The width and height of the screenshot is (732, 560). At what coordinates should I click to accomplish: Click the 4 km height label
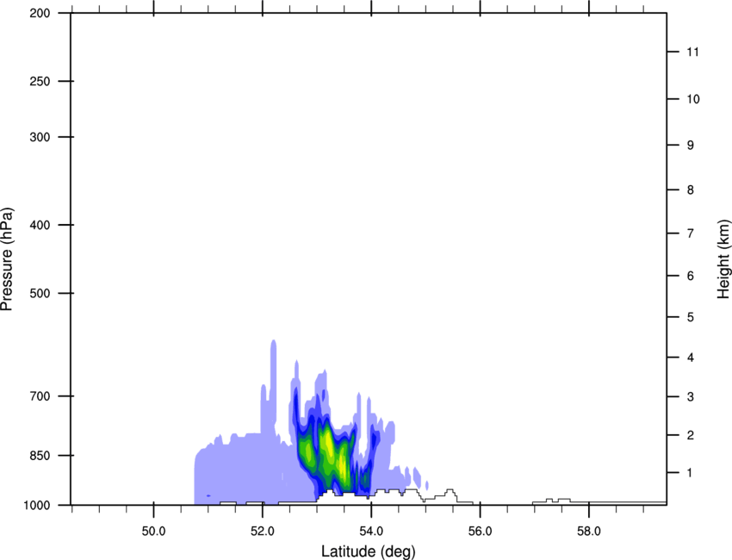point(691,358)
